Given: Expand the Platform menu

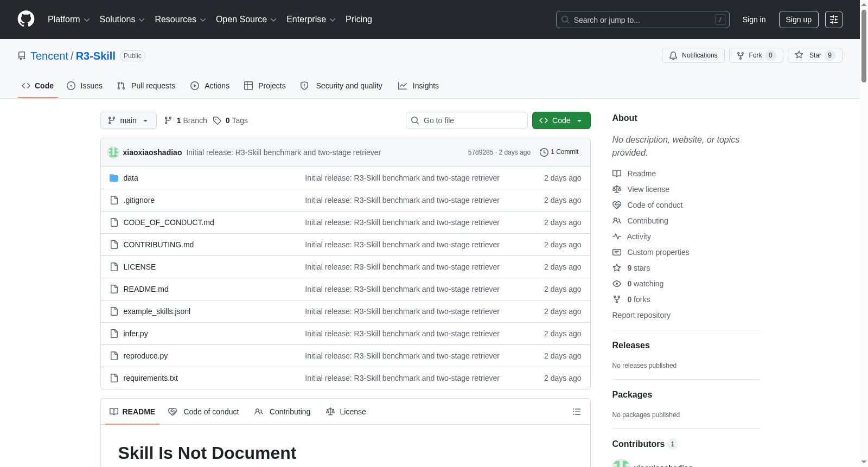Looking at the screenshot, I should 69,20.
